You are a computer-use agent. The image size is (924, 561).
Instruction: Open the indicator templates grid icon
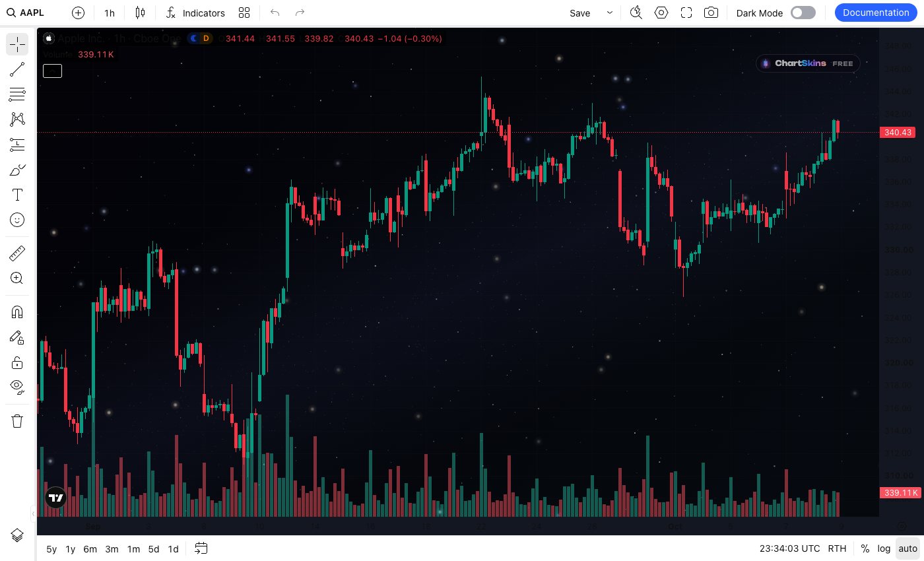pos(244,13)
